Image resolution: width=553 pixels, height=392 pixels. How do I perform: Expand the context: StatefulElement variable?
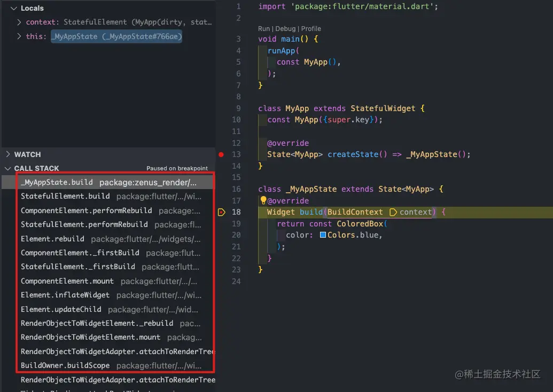click(x=19, y=22)
